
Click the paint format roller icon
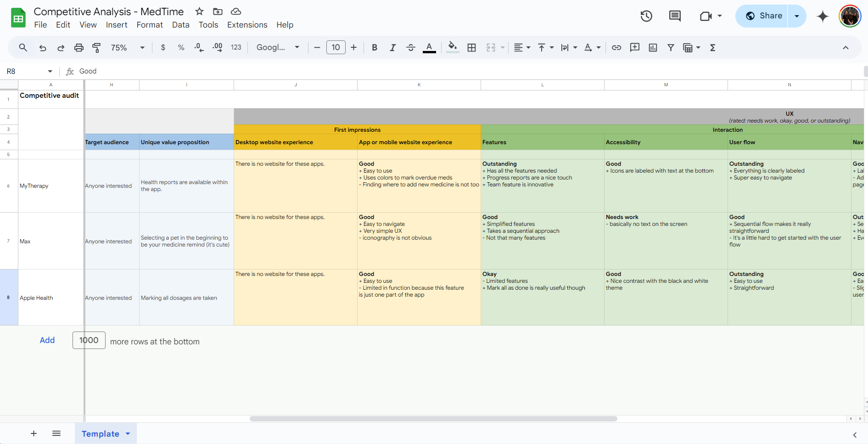pyautogui.click(x=96, y=48)
